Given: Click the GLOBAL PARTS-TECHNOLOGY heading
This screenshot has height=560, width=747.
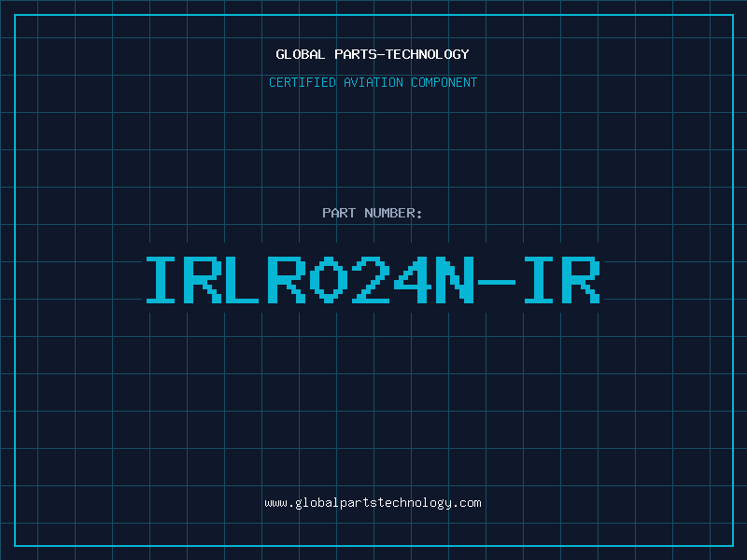Looking at the screenshot, I should point(373,54).
